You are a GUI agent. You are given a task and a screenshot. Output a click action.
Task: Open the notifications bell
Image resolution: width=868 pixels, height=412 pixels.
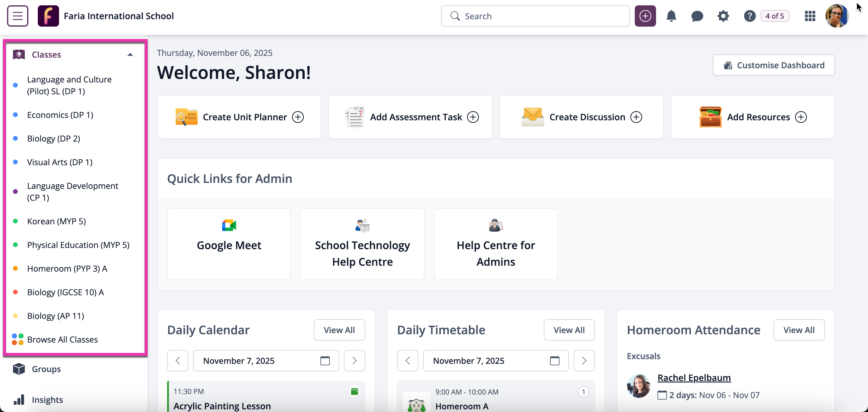pyautogui.click(x=671, y=16)
